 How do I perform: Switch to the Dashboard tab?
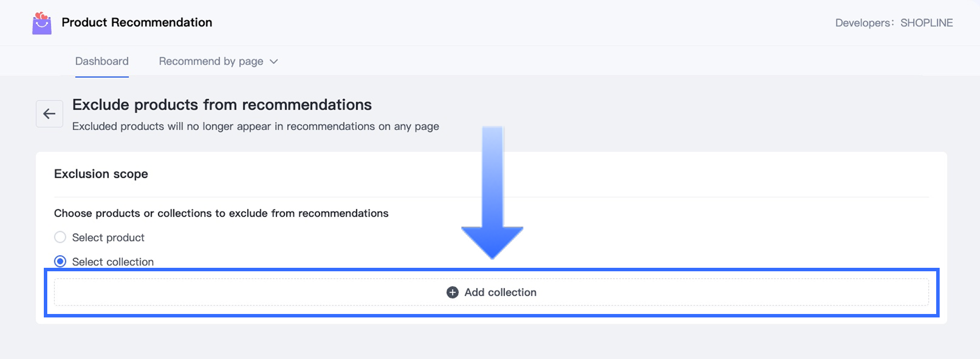102,61
